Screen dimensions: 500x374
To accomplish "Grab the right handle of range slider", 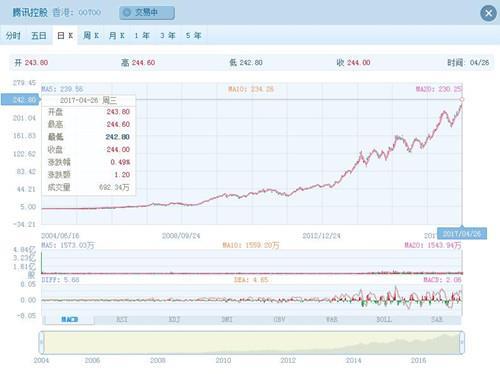I will coord(462,342).
